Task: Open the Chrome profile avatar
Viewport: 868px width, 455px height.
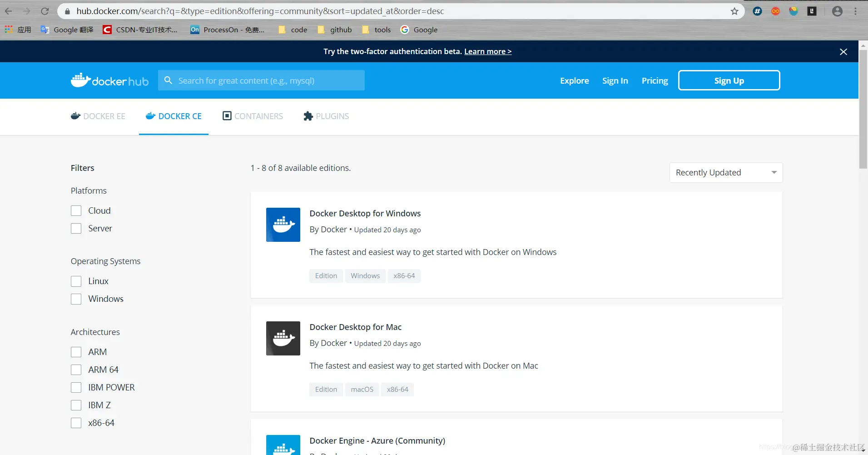Action: pyautogui.click(x=837, y=11)
